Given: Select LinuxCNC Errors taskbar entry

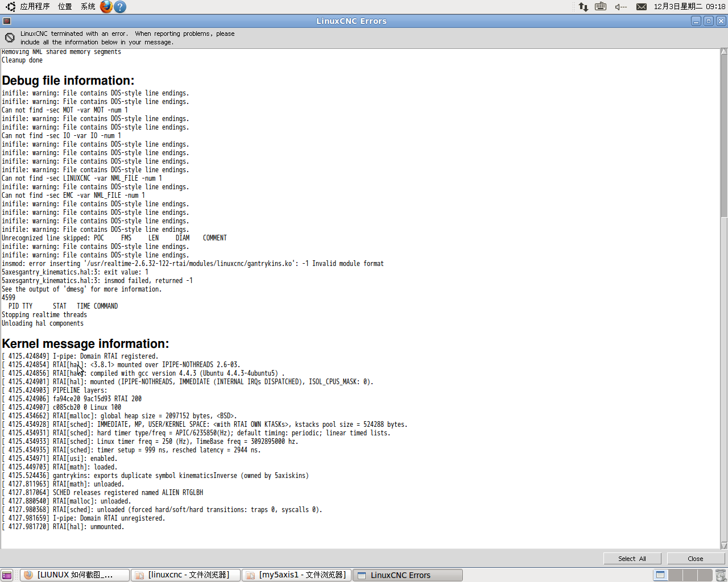Looking at the screenshot, I should point(407,575).
